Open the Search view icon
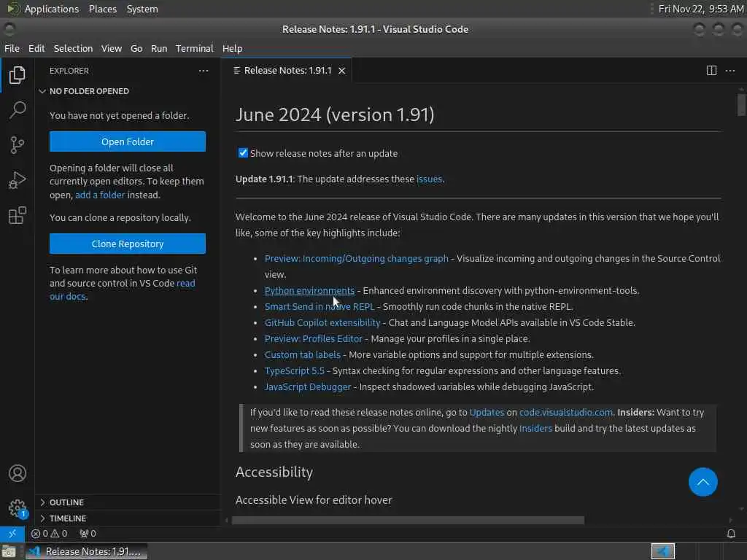Viewport: 747px width, 560px height. (x=18, y=110)
